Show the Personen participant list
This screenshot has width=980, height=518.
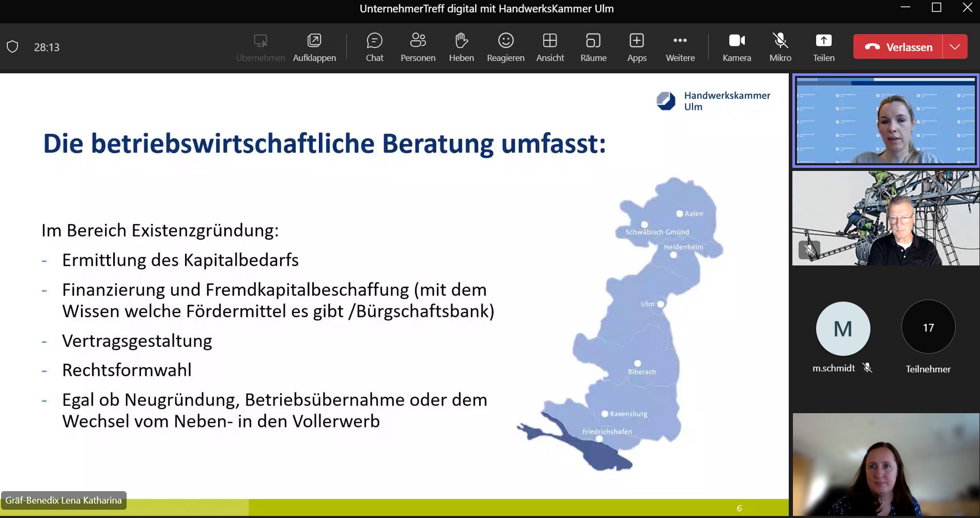418,47
